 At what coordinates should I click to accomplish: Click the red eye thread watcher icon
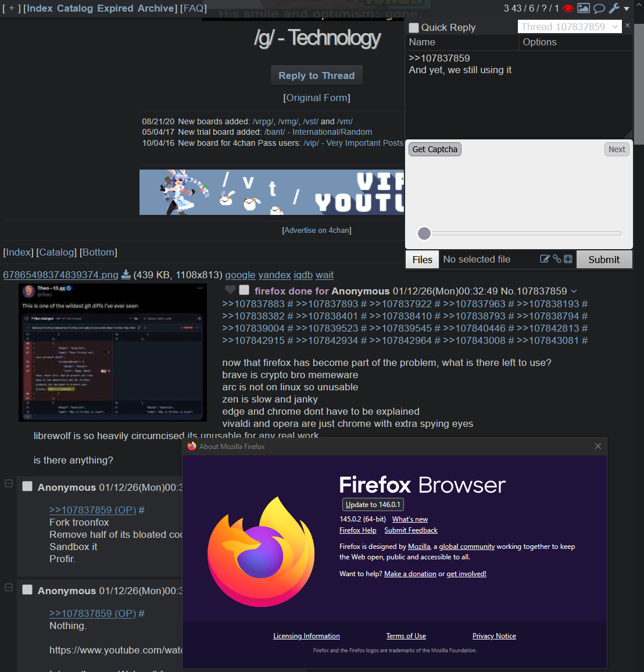click(568, 8)
